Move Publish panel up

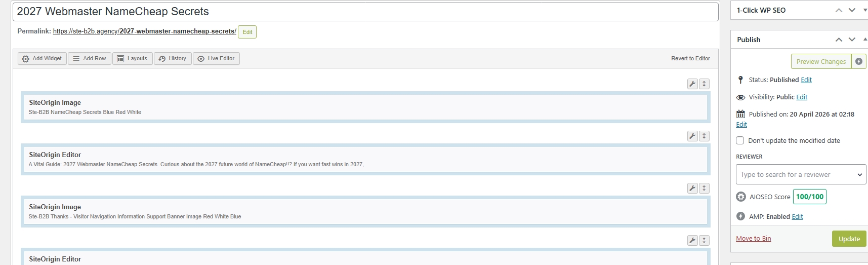click(x=839, y=40)
